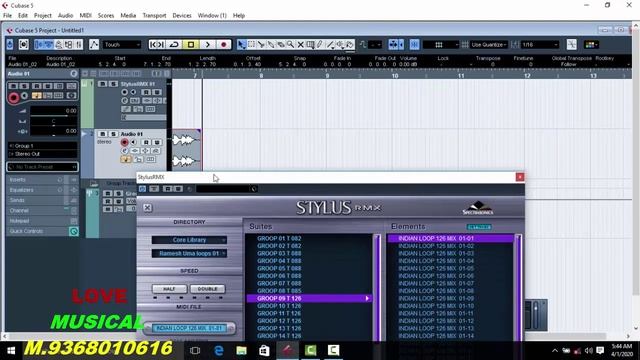Open Microsoft Edge from the taskbar
Image resolution: width=640 pixels, height=360 pixels.
pos(218,350)
